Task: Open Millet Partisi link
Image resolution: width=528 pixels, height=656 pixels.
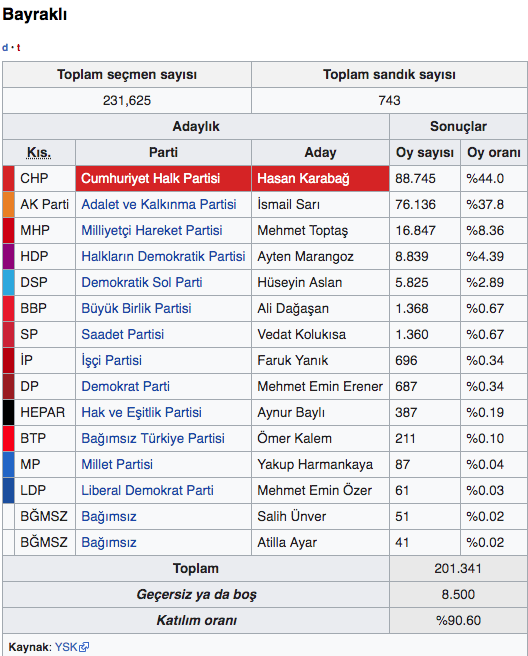Action: (x=117, y=464)
